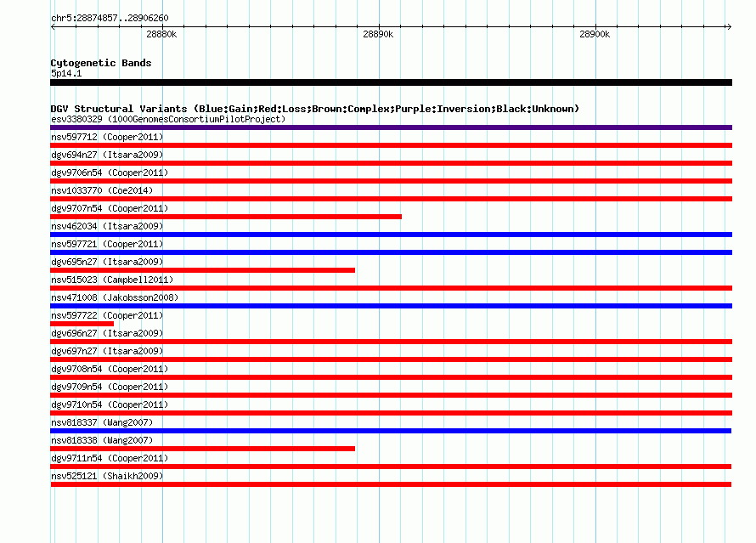Open dgv696n27 (Itsara2009) variant label
This screenshot has width=756, height=543.
click(107, 333)
